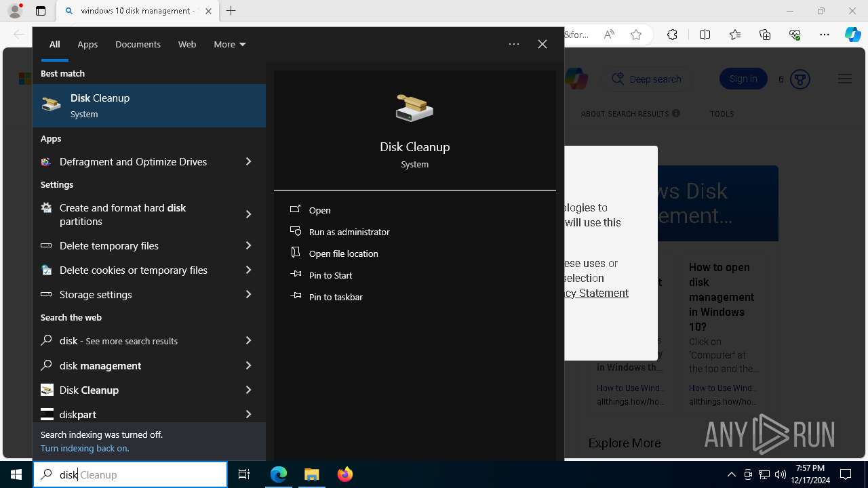Launch Firefox from taskbar
This screenshot has width=868, height=488.
[345, 474]
